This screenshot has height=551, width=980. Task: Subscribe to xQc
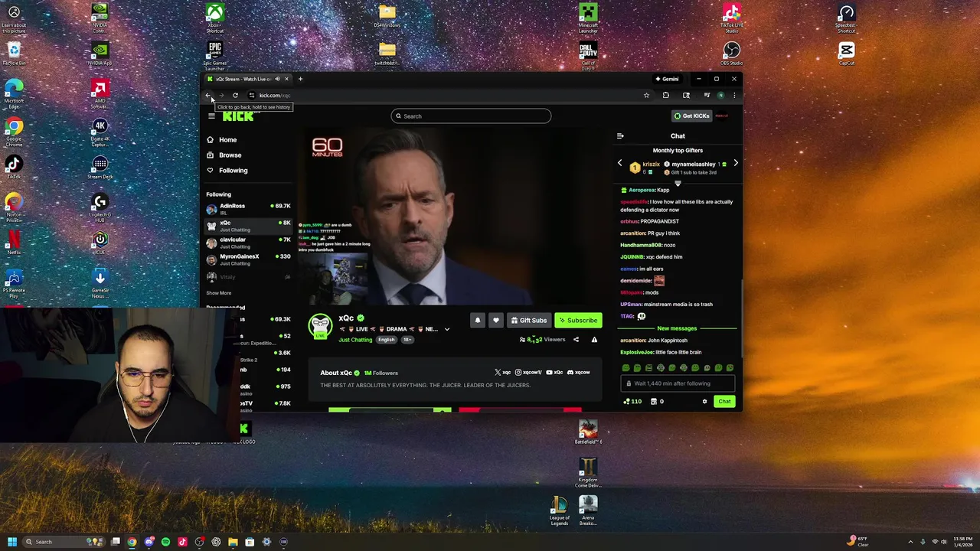click(578, 321)
